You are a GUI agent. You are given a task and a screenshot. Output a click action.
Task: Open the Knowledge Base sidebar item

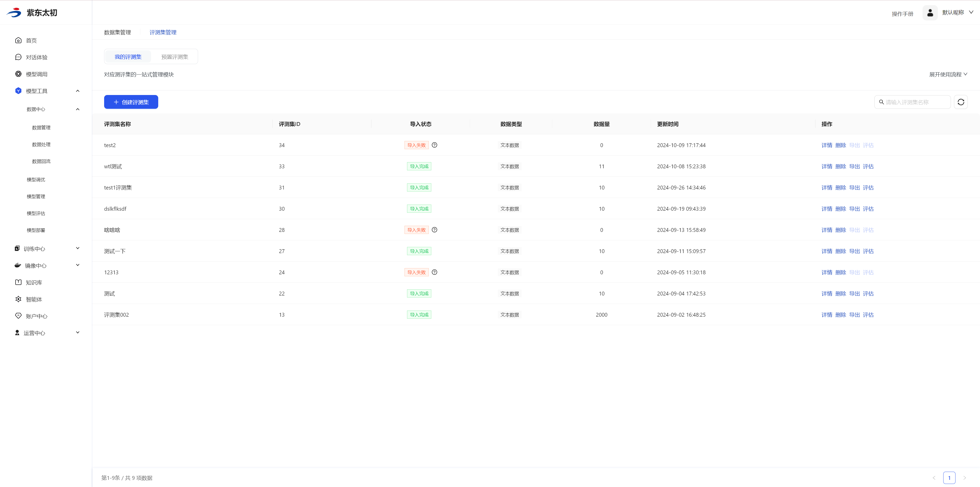pyautogui.click(x=33, y=282)
